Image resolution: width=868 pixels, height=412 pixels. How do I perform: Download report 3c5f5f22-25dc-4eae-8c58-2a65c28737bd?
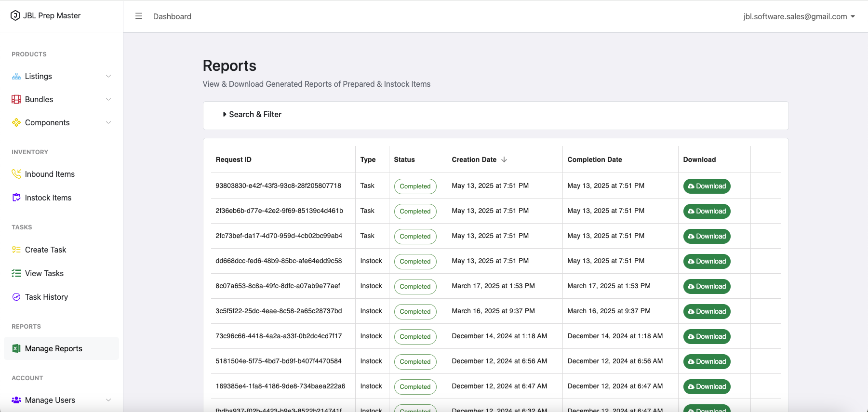(x=707, y=311)
